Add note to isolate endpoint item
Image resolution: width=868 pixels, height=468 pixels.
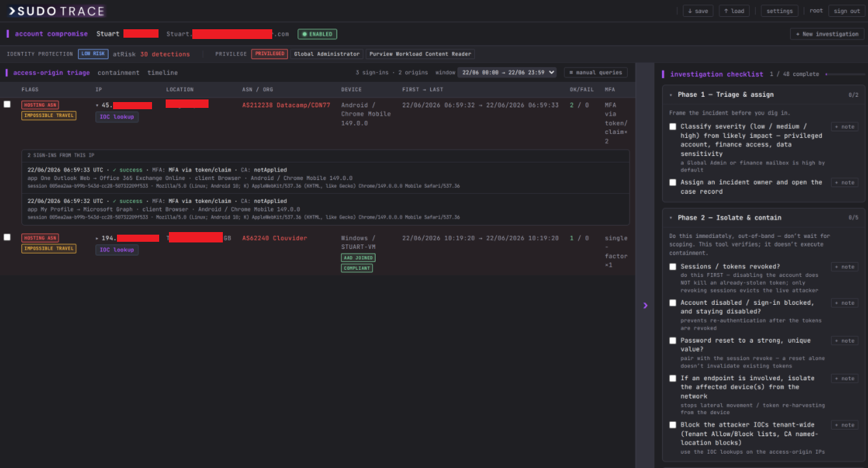click(x=845, y=378)
